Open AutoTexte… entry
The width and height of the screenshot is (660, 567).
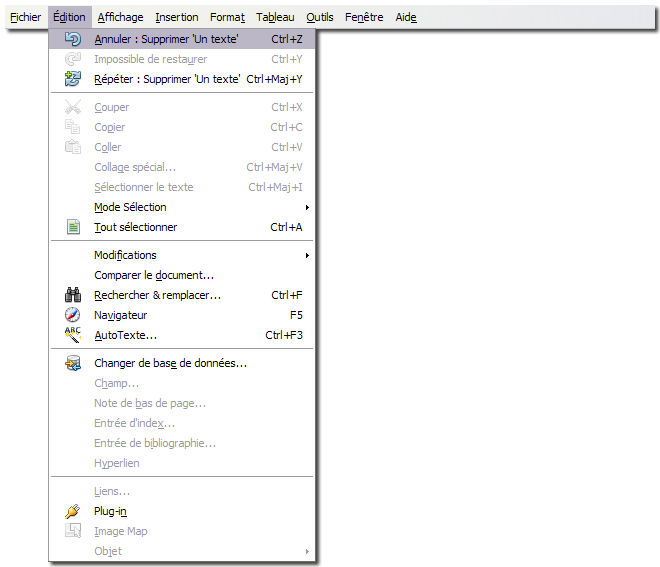tap(182, 335)
